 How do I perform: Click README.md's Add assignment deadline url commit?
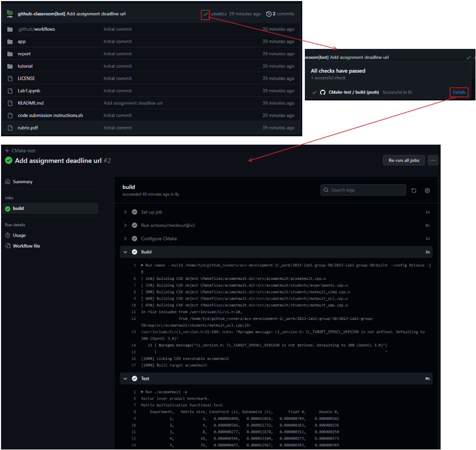pos(133,103)
